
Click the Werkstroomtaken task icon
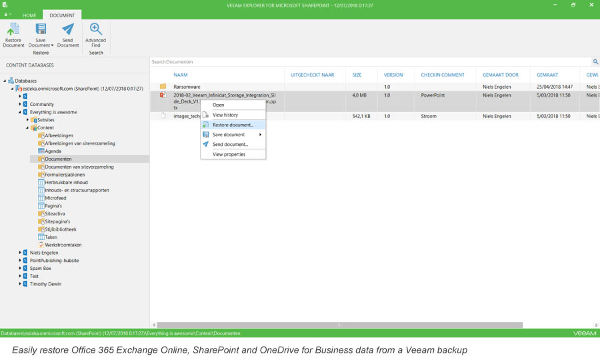pos(41,245)
